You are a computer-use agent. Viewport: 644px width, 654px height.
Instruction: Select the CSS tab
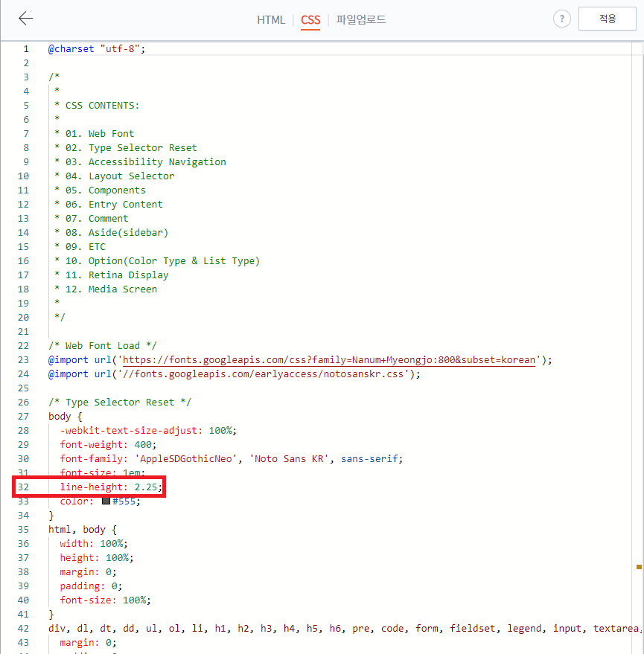point(310,19)
